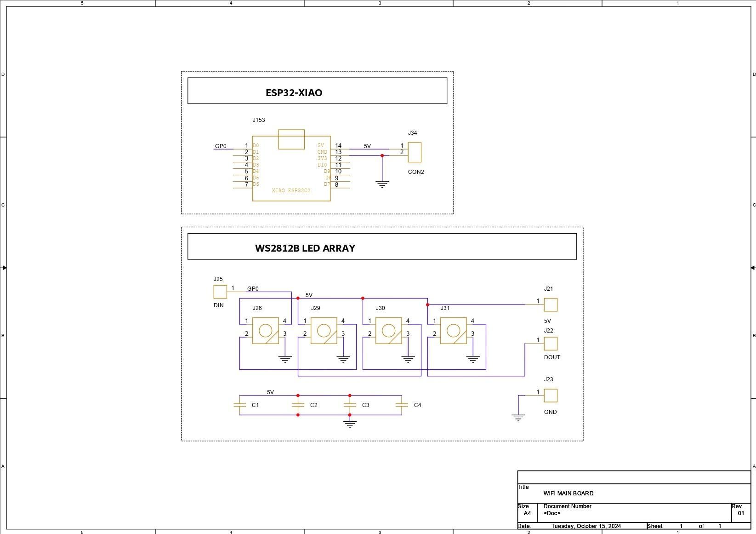The width and height of the screenshot is (756, 534).
Task: Click the J23 GND connector pad
Action: pos(551,396)
